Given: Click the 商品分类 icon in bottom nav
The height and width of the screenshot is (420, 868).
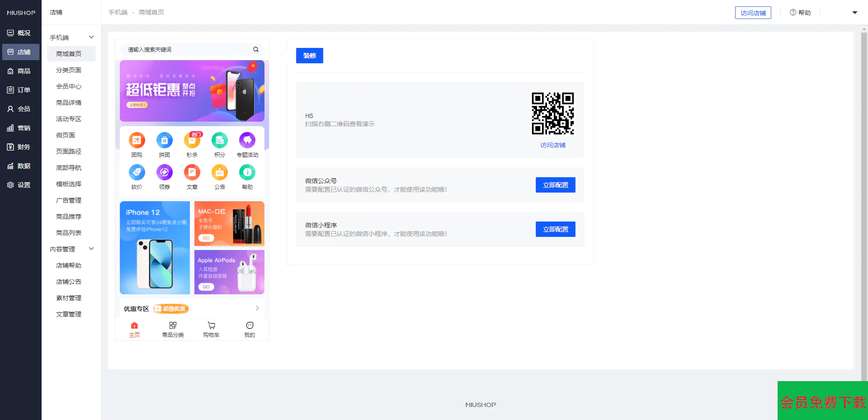Looking at the screenshot, I should pyautogui.click(x=173, y=326).
